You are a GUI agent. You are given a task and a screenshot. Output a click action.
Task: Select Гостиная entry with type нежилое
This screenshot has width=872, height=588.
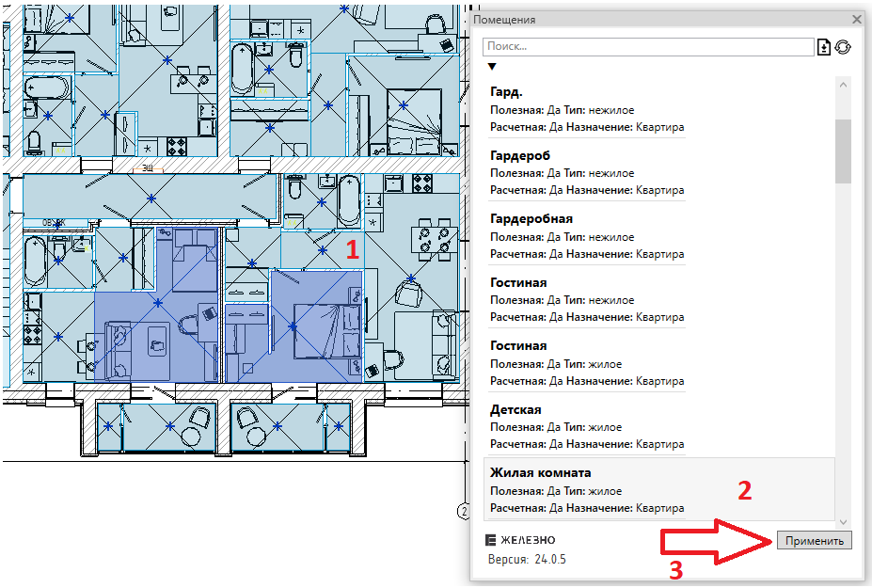click(659, 299)
